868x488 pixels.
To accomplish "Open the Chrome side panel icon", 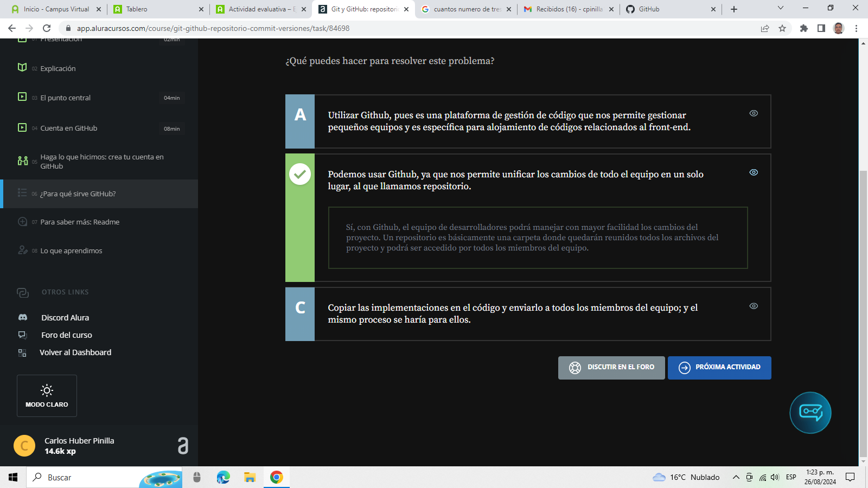I will (821, 28).
